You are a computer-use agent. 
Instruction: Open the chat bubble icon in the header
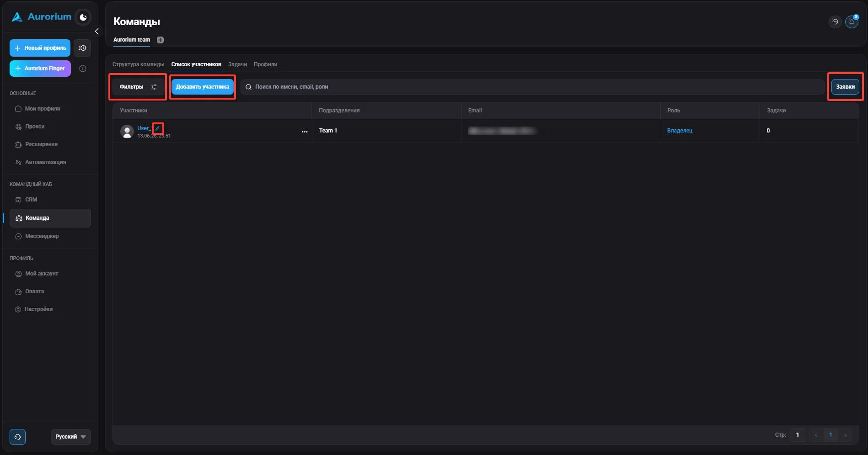(835, 21)
